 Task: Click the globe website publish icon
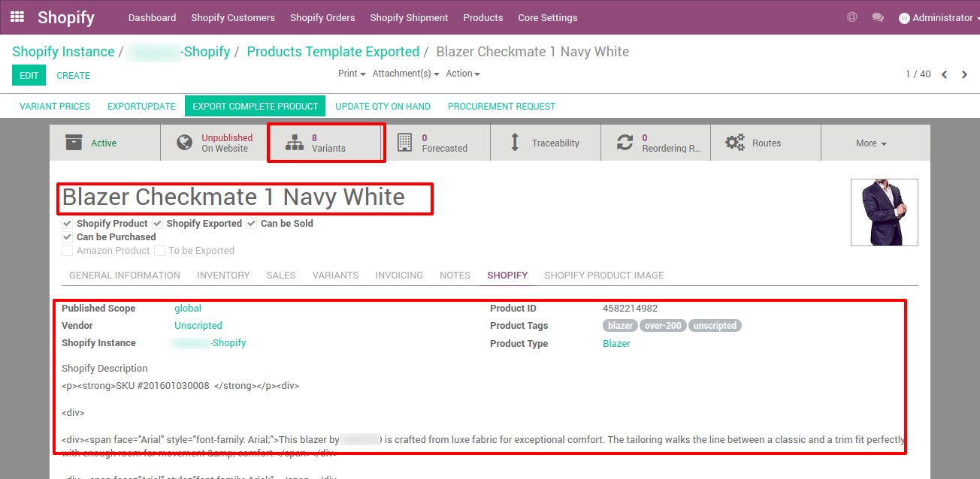(x=185, y=143)
